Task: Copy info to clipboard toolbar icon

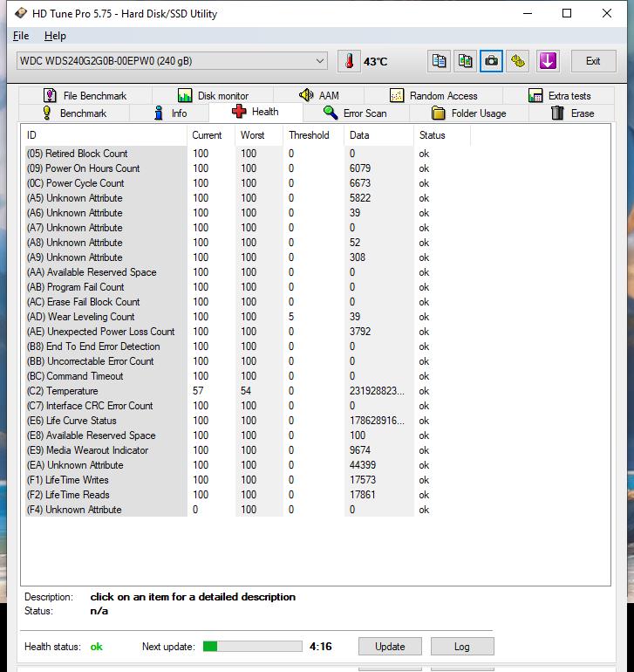Action: 439,61
